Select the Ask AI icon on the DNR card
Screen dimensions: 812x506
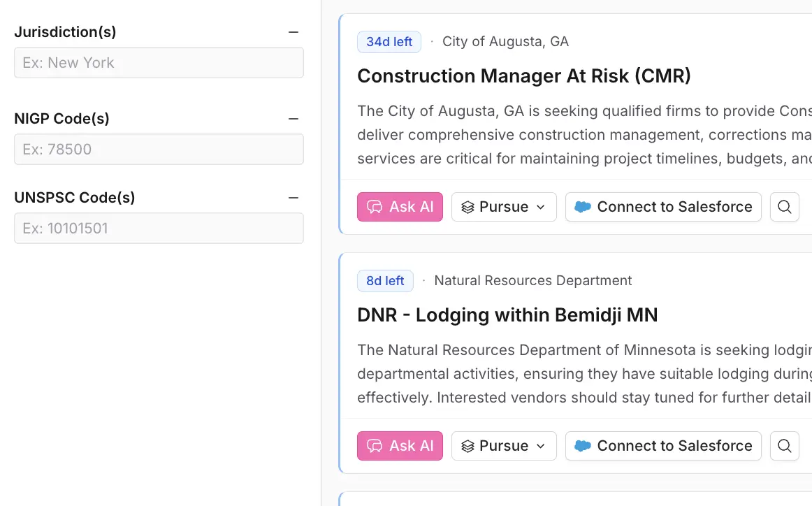tap(375, 445)
